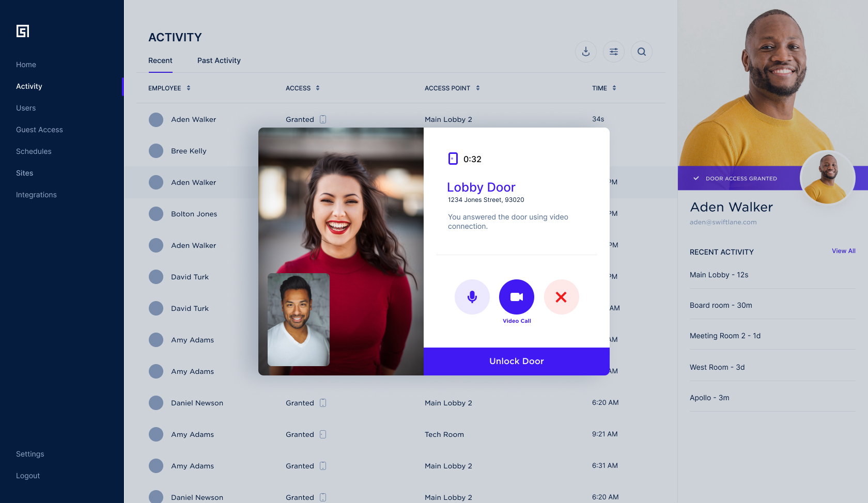Click the red X to decline the call

561,296
